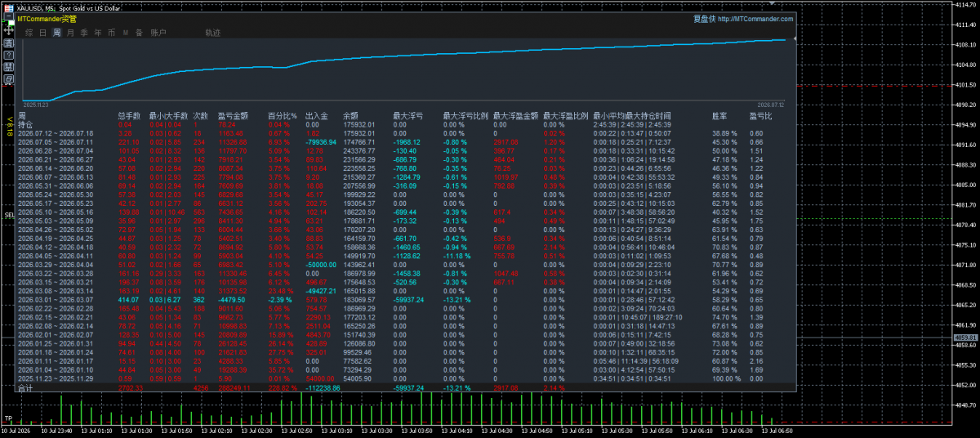Open the 账户 account tab
Screen dimensions: 980x438
[158, 33]
